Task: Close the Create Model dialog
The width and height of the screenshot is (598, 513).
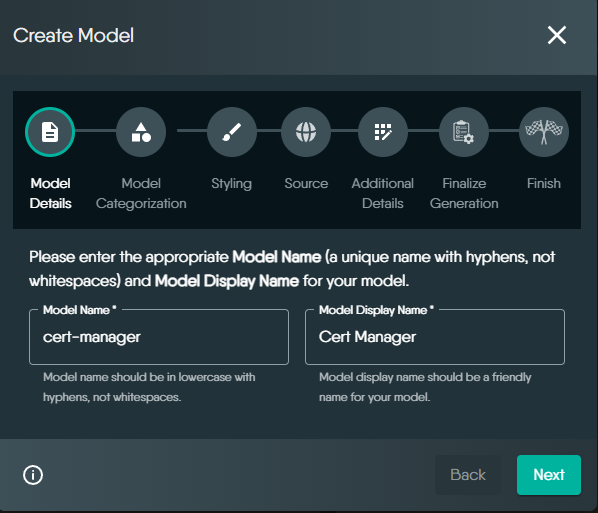Action: point(557,35)
